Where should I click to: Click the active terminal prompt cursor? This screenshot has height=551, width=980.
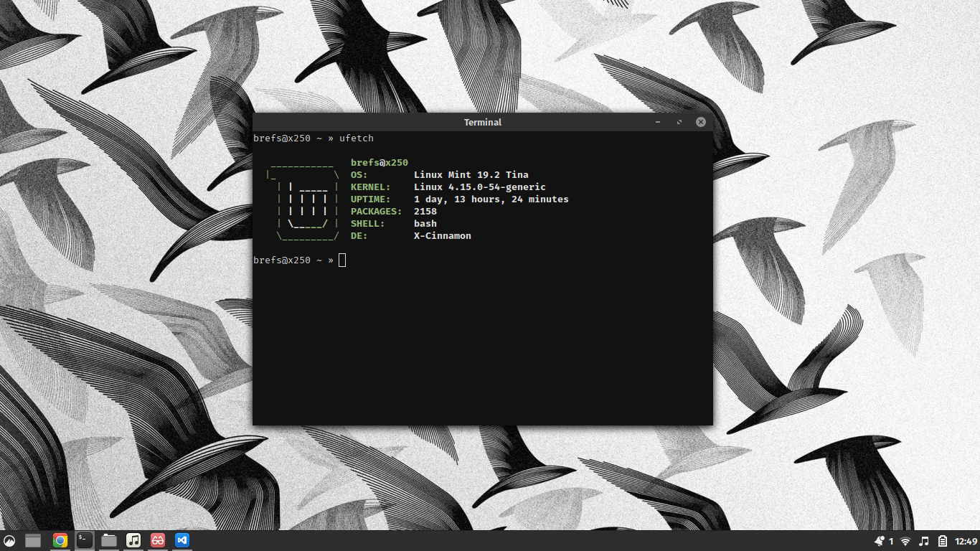click(342, 260)
